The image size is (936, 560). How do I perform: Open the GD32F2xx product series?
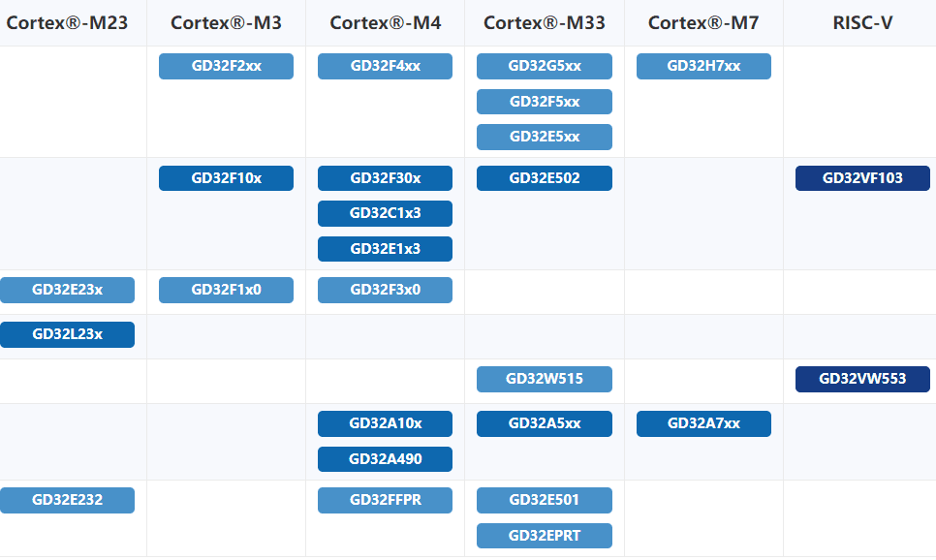226,67
